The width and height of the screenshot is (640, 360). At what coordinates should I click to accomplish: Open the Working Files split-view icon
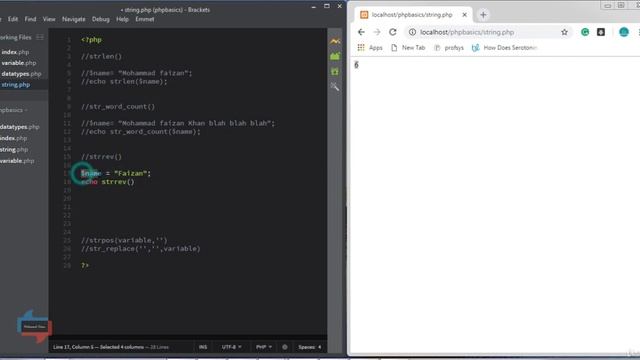pos(40,37)
